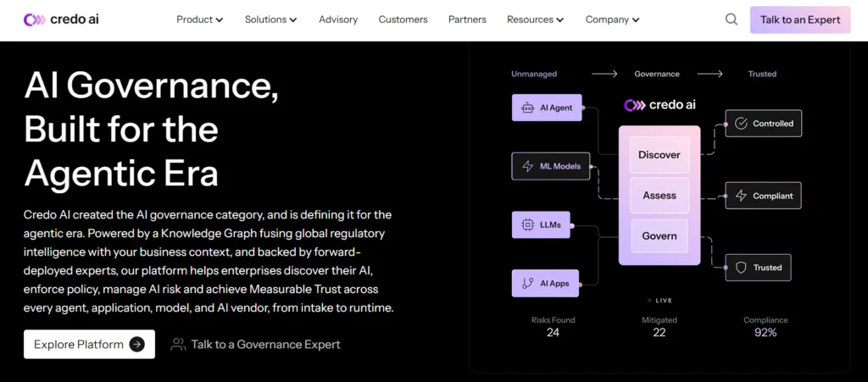Click the Compliance value 92%
Image resolution: width=868 pixels, height=382 pixels.
click(765, 332)
